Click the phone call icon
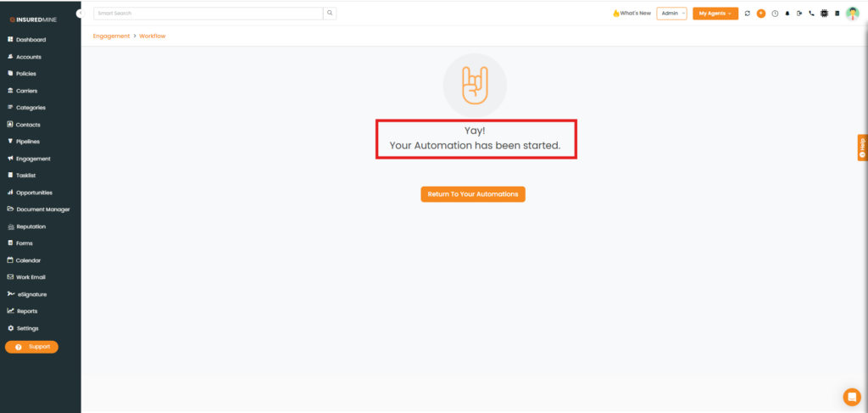This screenshot has width=868, height=413. 811,14
